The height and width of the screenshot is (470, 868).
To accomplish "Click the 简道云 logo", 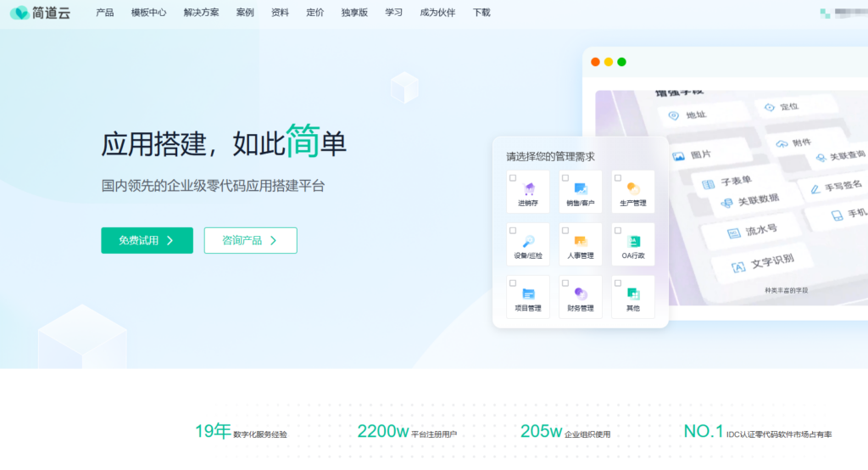I will [41, 12].
